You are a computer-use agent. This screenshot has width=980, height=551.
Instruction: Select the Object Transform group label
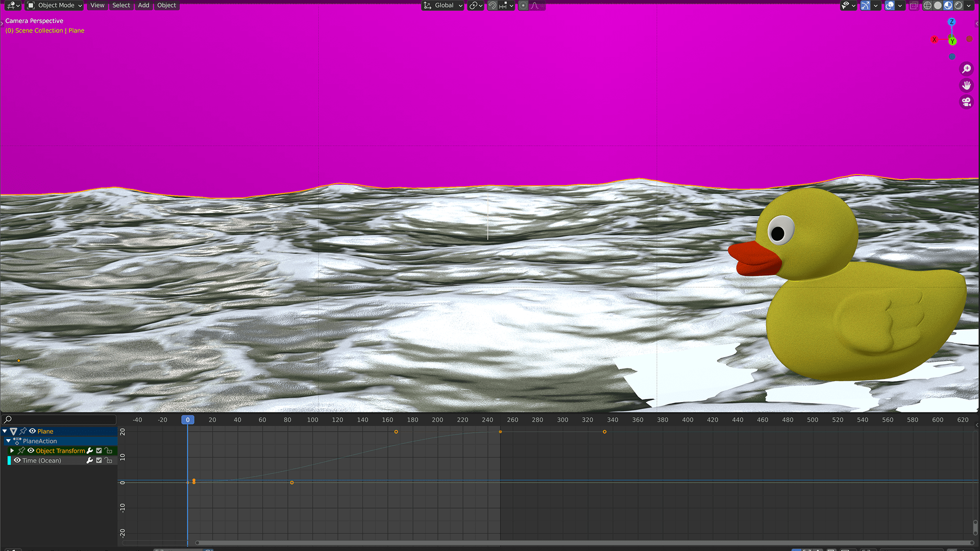tap(60, 450)
